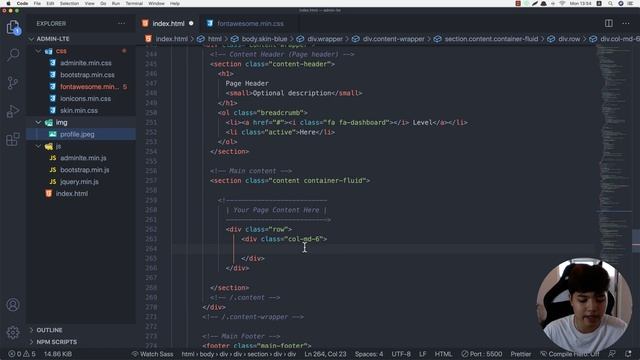Viewport: 640px width, 360px height.
Task: Open the Run and Debug view
Action: pos(13,111)
